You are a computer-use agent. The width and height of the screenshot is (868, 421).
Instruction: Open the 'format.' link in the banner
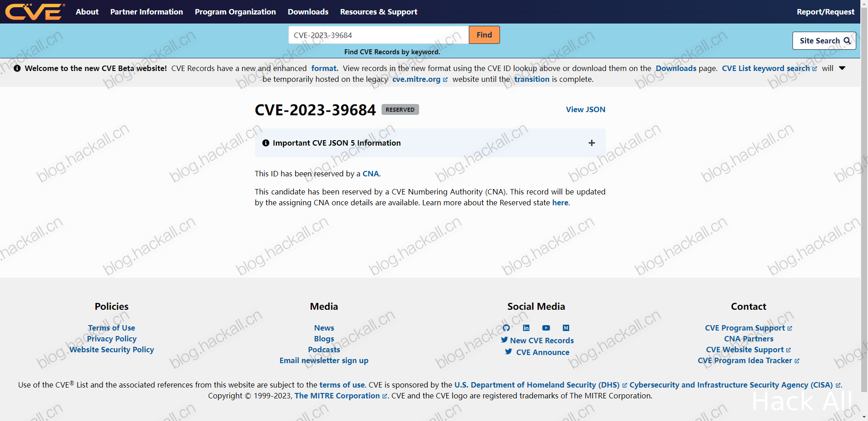(325, 68)
